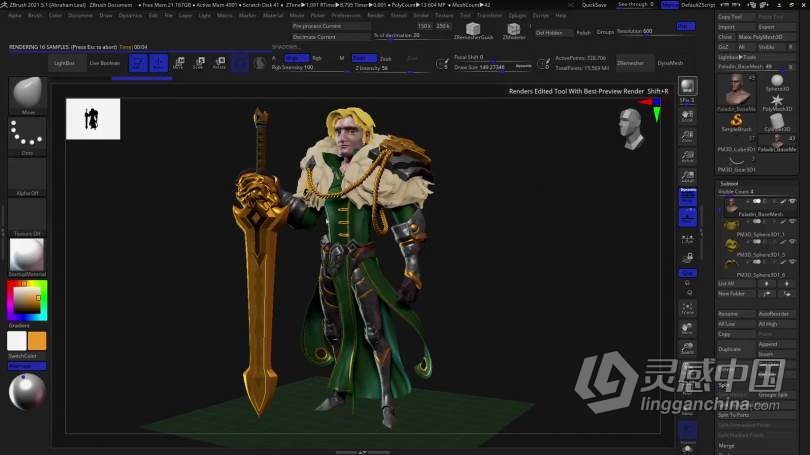Viewport: 810px width, 455px height.
Task: Click the ZRemesherGuide brush icon
Action: click(x=473, y=31)
